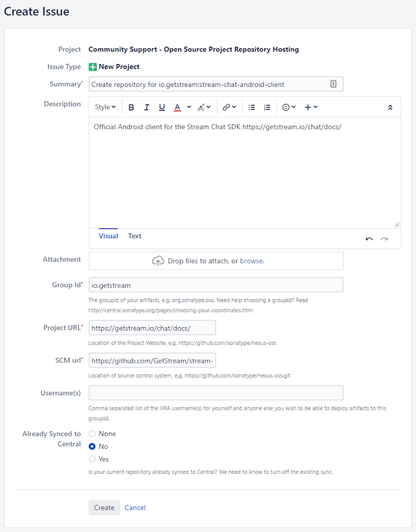Toggle underline formatting in the editor
The height and width of the screenshot is (532, 416).
pos(161,107)
